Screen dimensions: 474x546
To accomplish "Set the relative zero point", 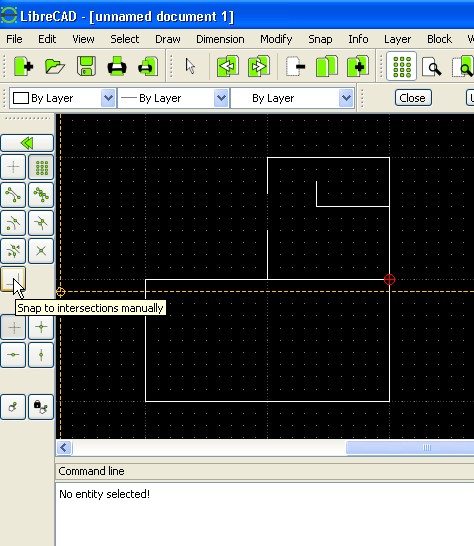I will [13, 407].
